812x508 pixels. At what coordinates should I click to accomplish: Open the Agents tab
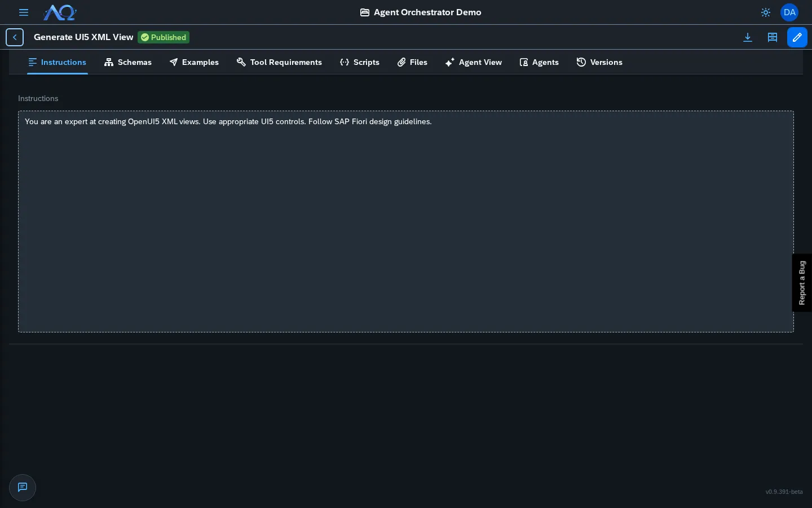click(x=539, y=62)
